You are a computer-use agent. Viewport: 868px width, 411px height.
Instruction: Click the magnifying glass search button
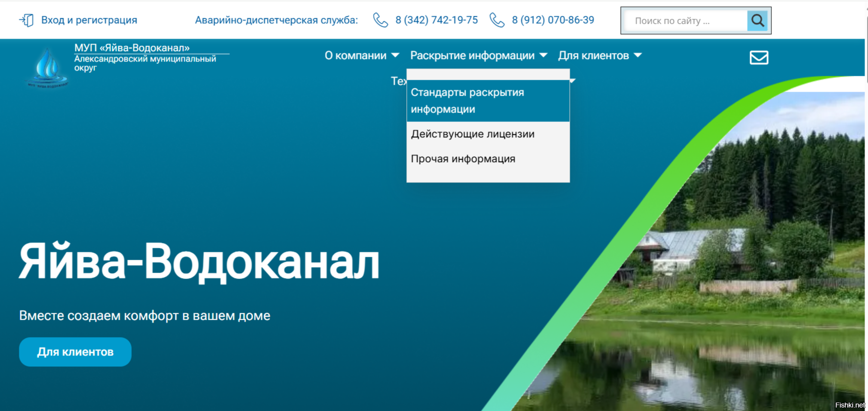click(x=758, y=21)
